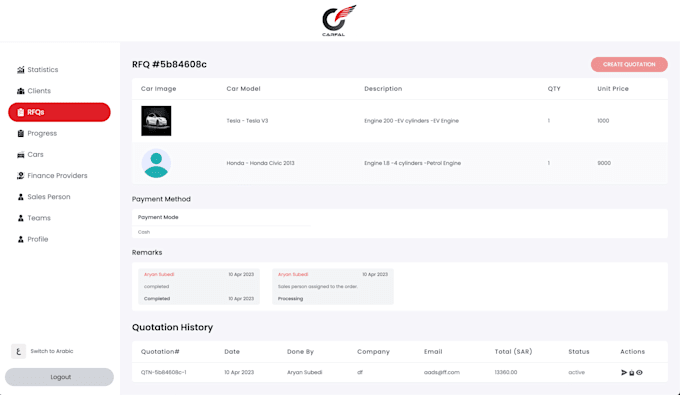Screen dimensions: 680x395
Task: Click the Car Model column header
Action: pos(243,89)
